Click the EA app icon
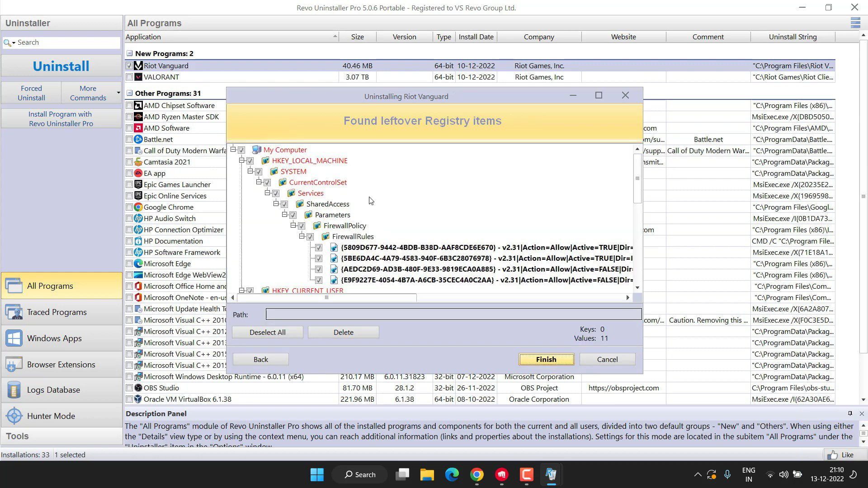Viewport: 868px width, 488px height. click(138, 174)
